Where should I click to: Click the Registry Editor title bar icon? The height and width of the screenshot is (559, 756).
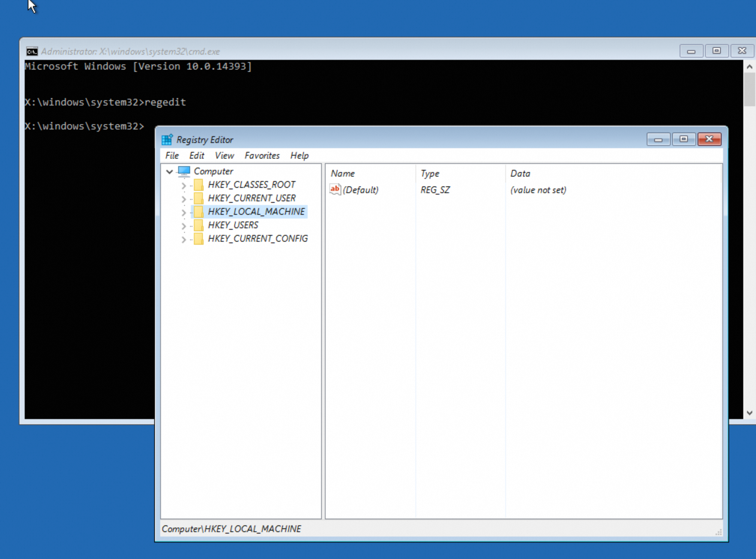(x=167, y=140)
